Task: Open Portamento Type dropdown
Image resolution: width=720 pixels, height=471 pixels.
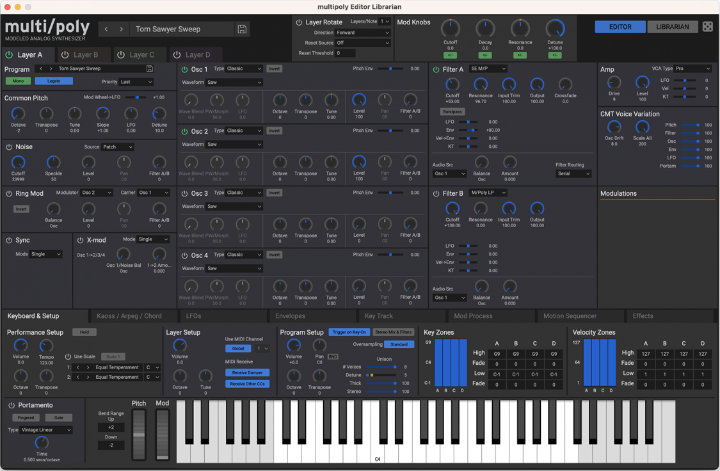Action: pos(46,430)
